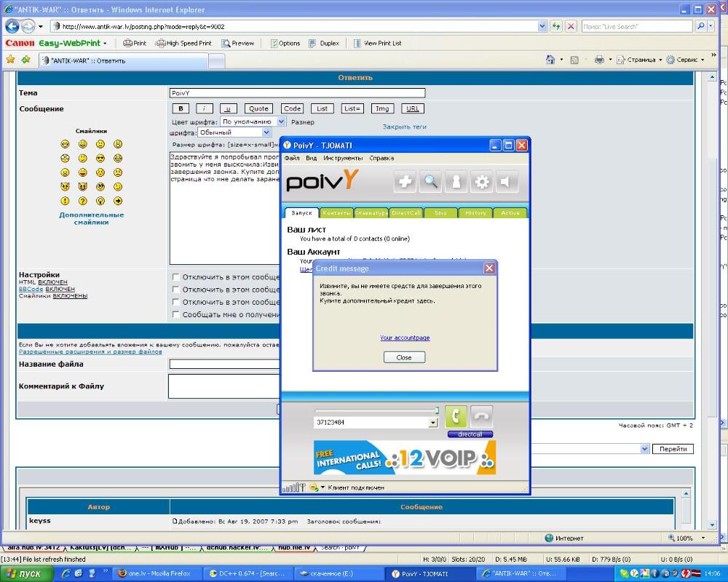Enable 'Сообщать мне о получении' checkbox
The height and width of the screenshot is (582, 728).
(175, 315)
